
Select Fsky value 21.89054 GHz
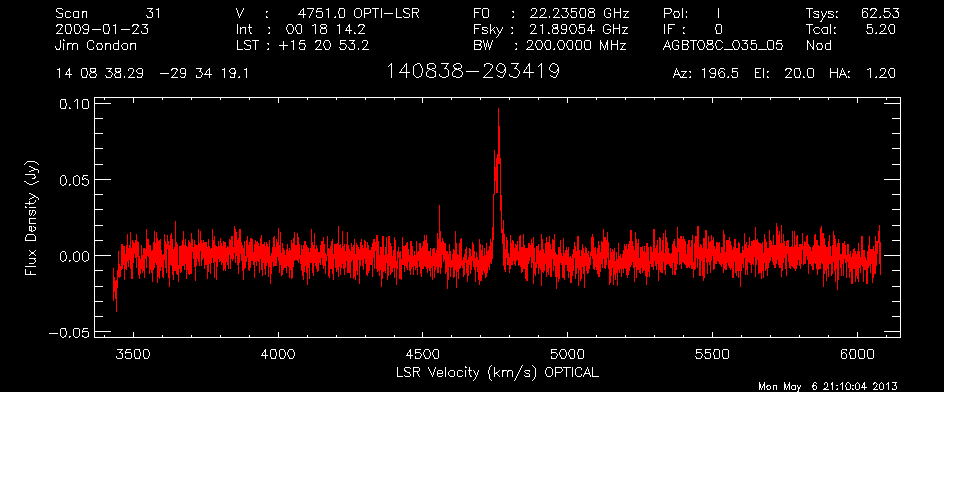tap(579, 29)
